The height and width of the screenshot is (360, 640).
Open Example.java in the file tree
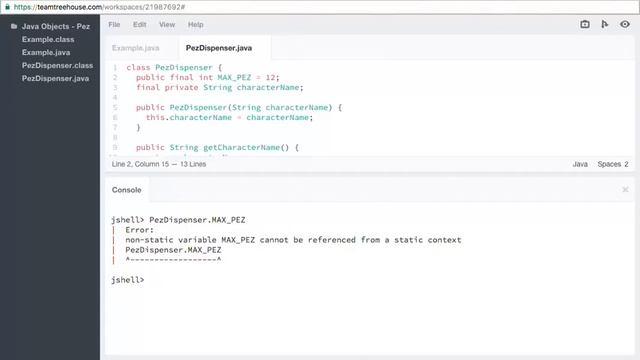[46, 52]
